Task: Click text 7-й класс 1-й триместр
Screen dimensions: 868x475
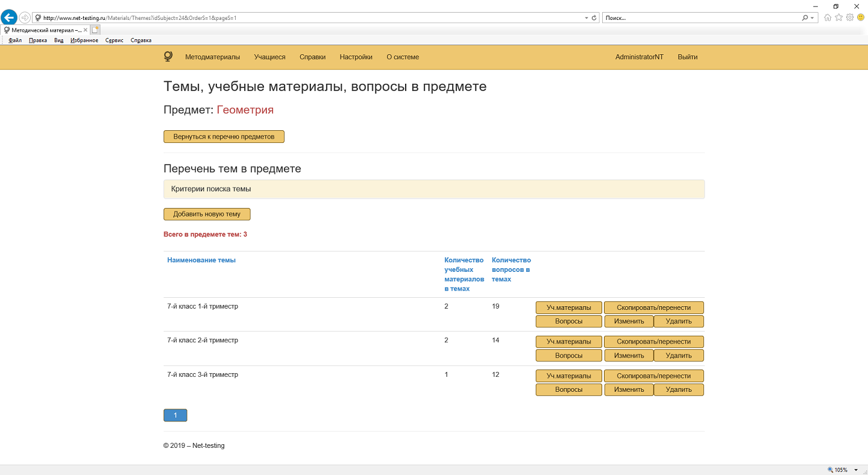Action: point(203,306)
